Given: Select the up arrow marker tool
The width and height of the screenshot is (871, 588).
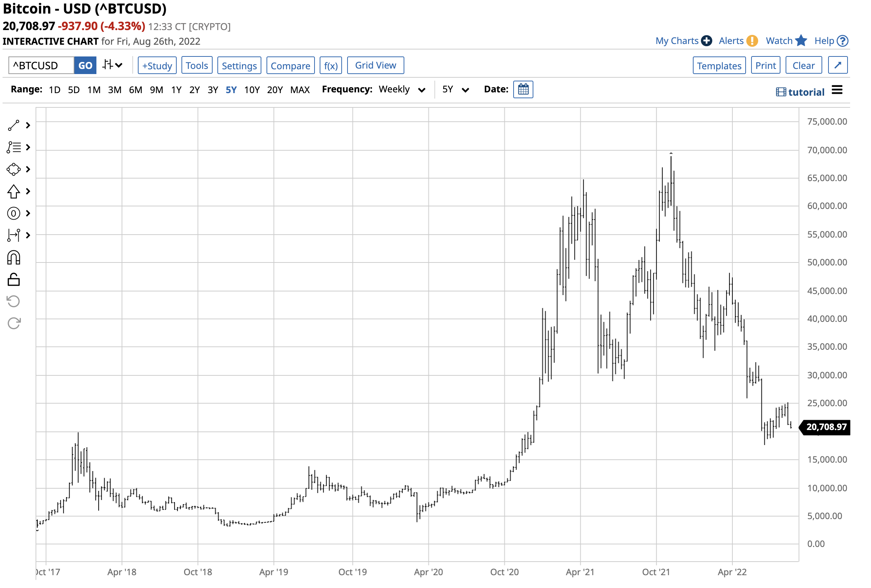Looking at the screenshot, I should tap(14, 192).
